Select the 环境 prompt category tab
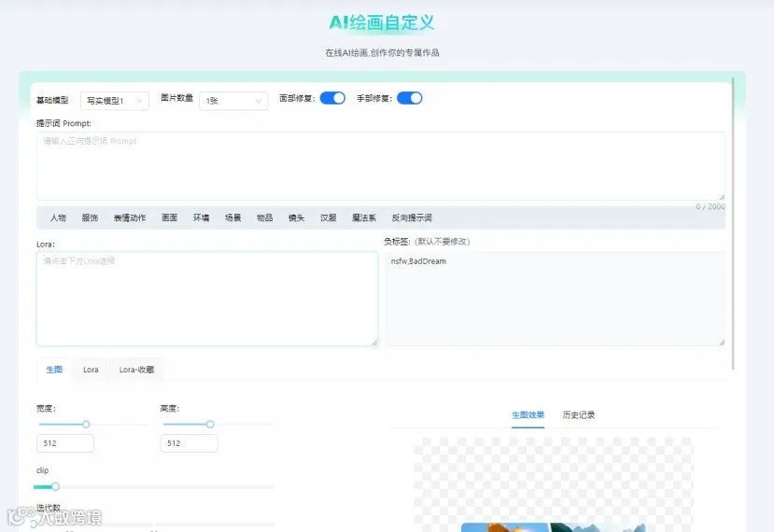The image size is (774, 532). 201,217
